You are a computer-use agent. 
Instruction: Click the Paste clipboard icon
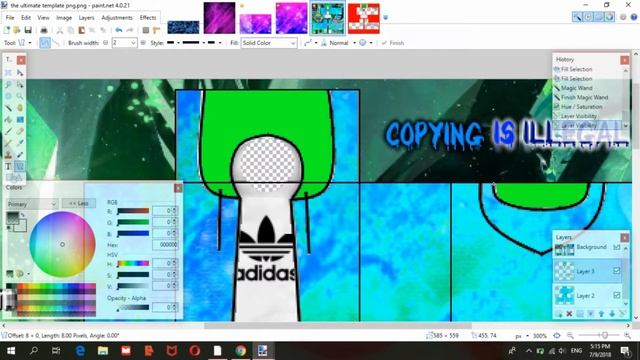(82, 30)
